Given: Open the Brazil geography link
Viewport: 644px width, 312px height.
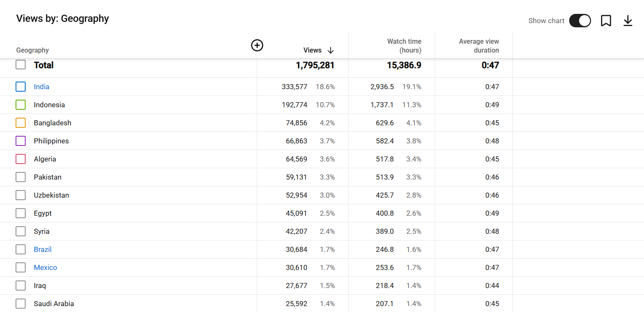Looking at the screenshot, I should [x=42, y=249].
